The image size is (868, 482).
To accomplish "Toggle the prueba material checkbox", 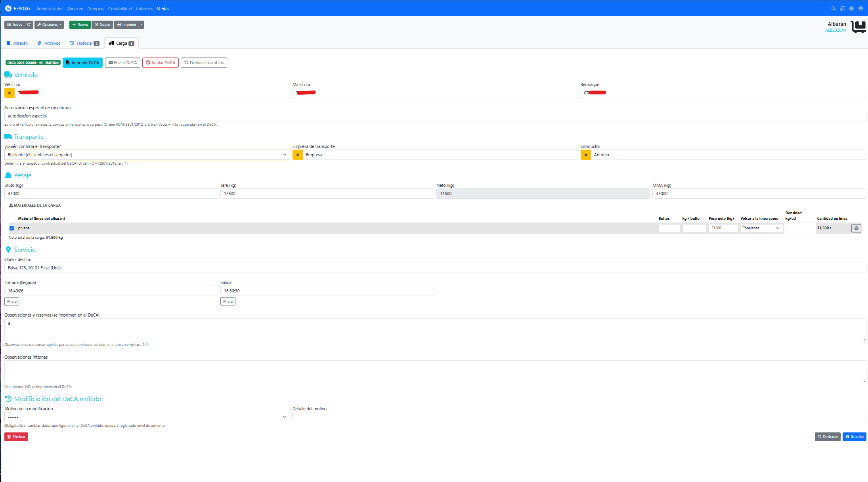I will pyautogui.click(x=12, y=228).
